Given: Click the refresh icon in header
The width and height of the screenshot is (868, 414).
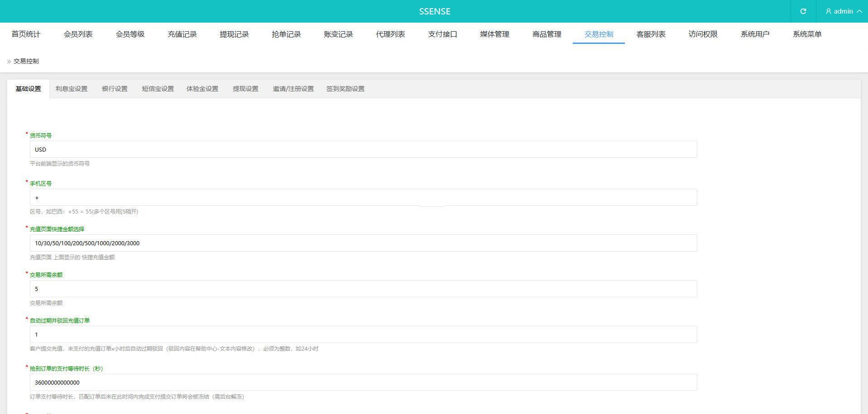Looking at the screenshot, I should (x=803, y=11).
